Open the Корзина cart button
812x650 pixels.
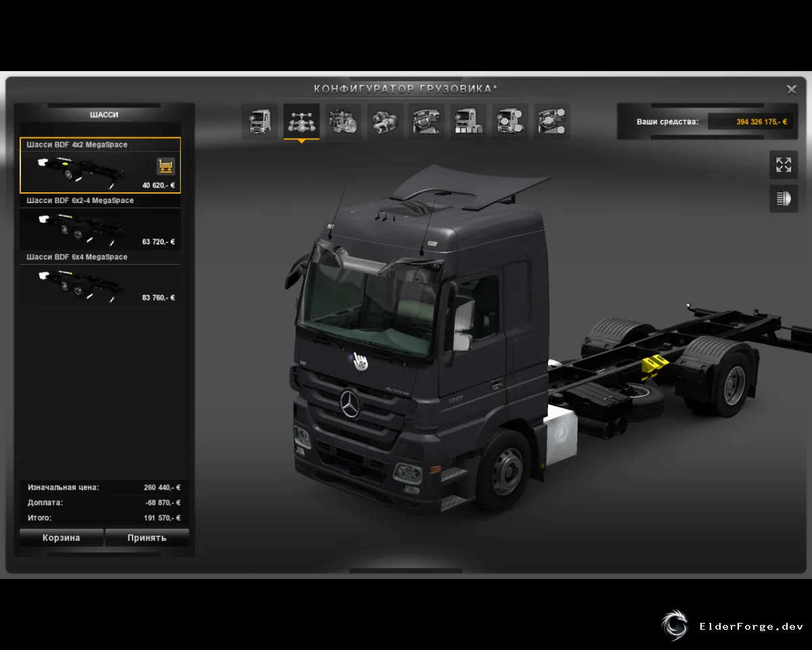pyautogui.click(x=62, y=538)
